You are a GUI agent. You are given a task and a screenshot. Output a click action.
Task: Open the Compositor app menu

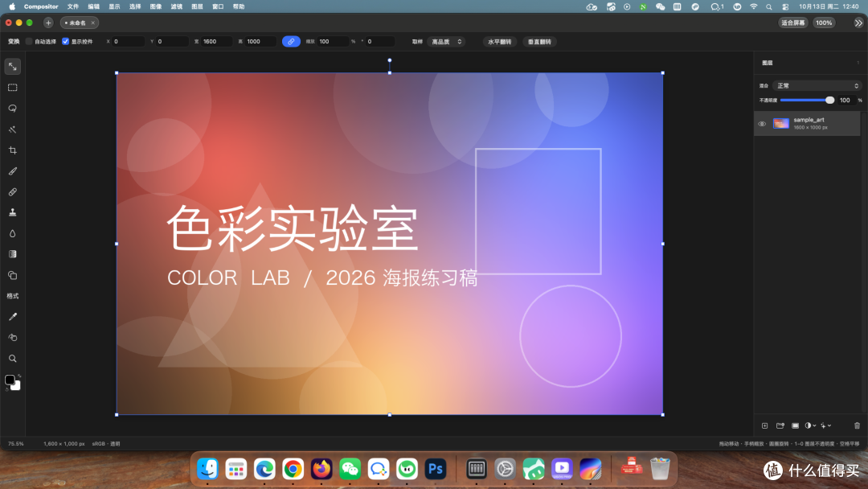tap(41, 6)
